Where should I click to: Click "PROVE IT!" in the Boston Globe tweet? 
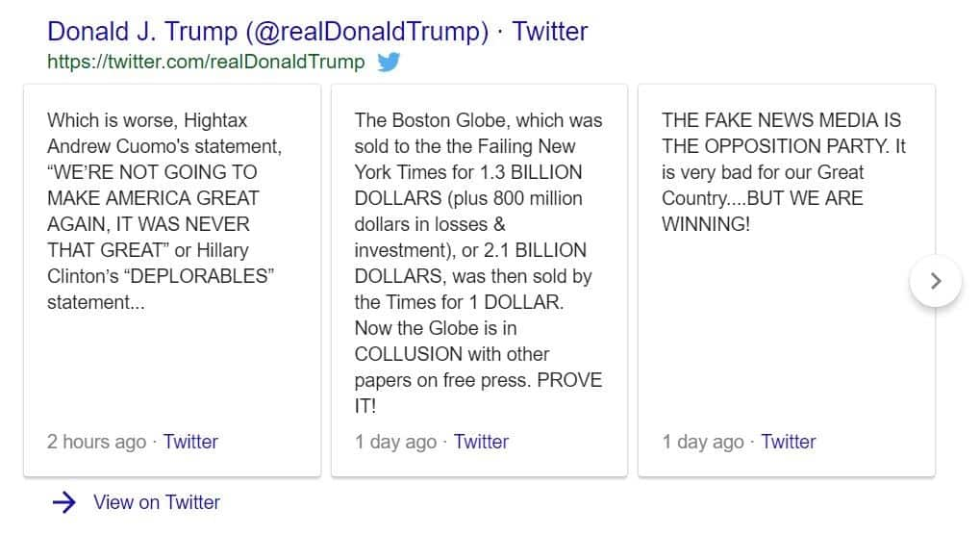coord(478,394)
